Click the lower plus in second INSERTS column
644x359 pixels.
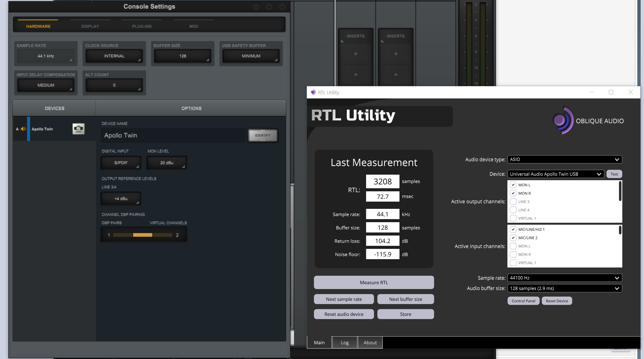396,75
